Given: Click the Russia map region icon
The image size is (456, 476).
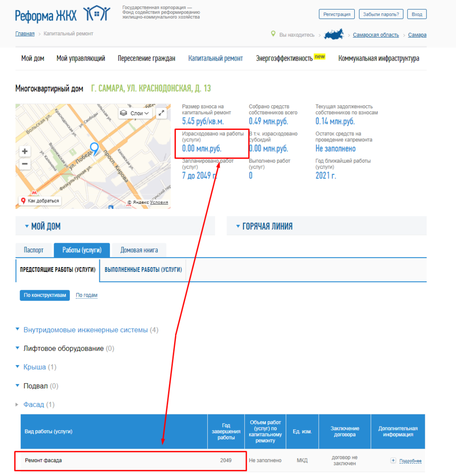Looking at the screenshot, I should coord(334,35).
